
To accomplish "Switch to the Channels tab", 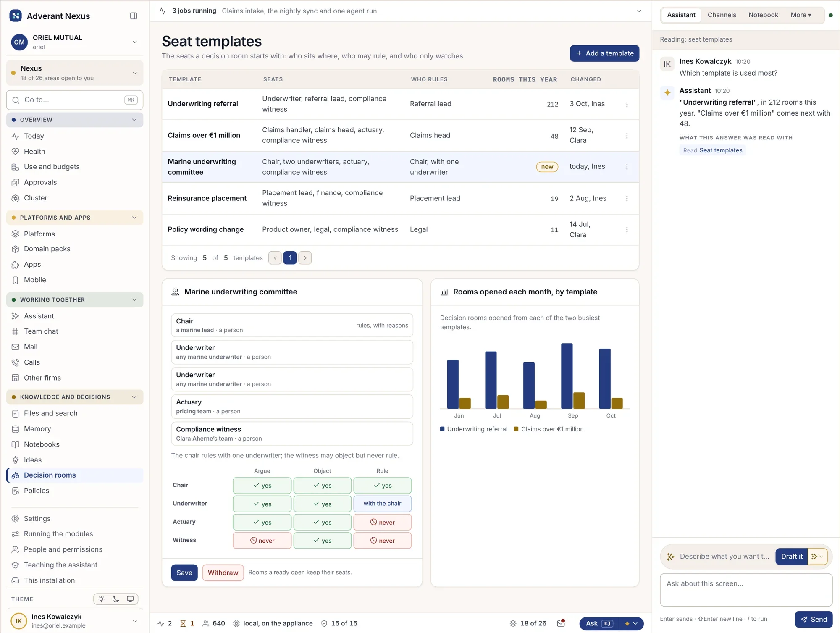I will pyautogui.click(x=722, y=15).
